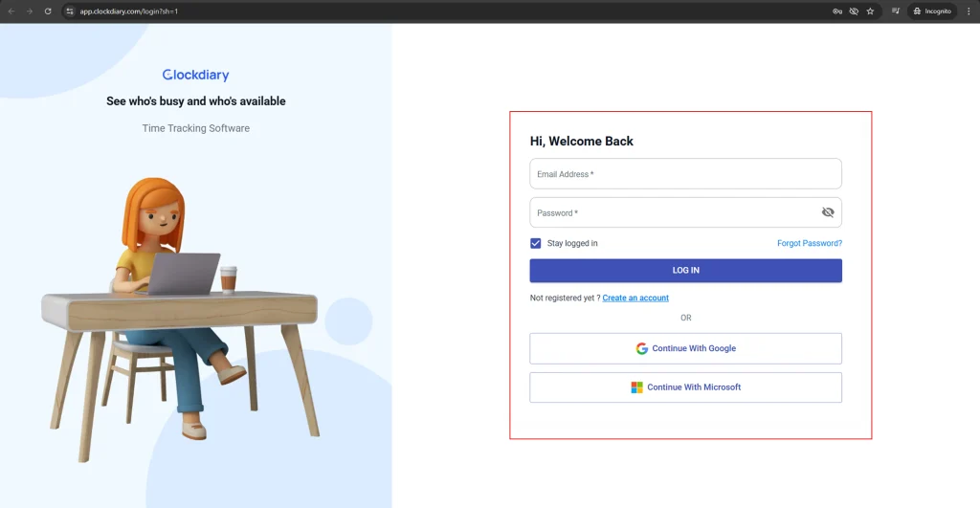The width and height of the screenshot is (980, 508).
Task: Toggle password visibility with the eye icon
Action: (x=828, y=212)
